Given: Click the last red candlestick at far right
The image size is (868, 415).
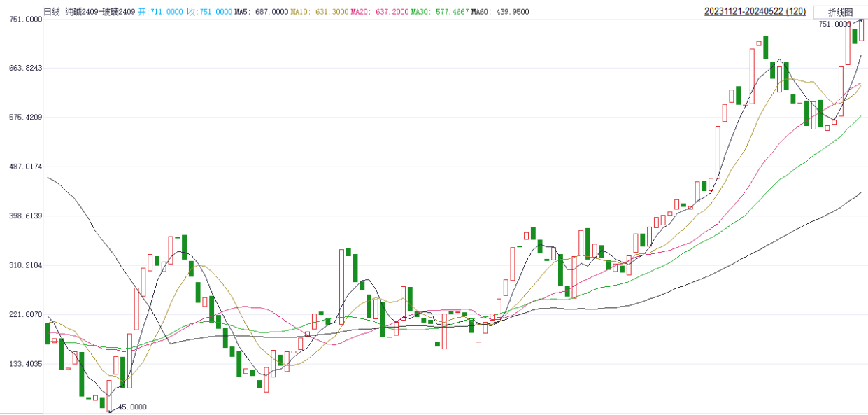Looking at the screenshot, I should pyautogui.click(x=862, y=30).
